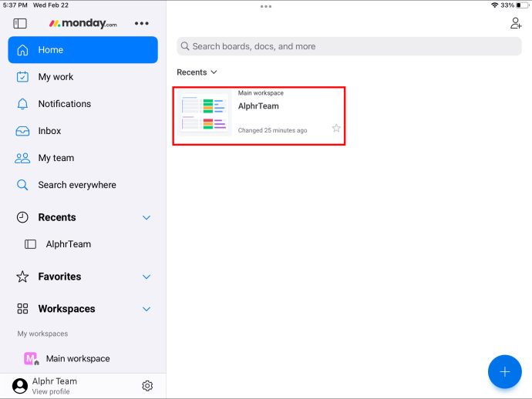Open the Recents filter dropdown
The width and height of the screenshot is (532, 399).
[x=197, y=72]
